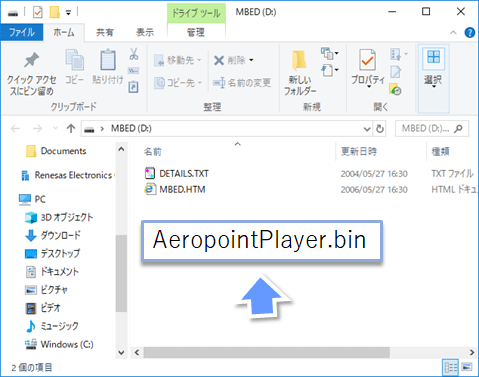479x377 pixels.
Task: Open the Open-with dropdown in ribbon
Action: tap(399, 54)
